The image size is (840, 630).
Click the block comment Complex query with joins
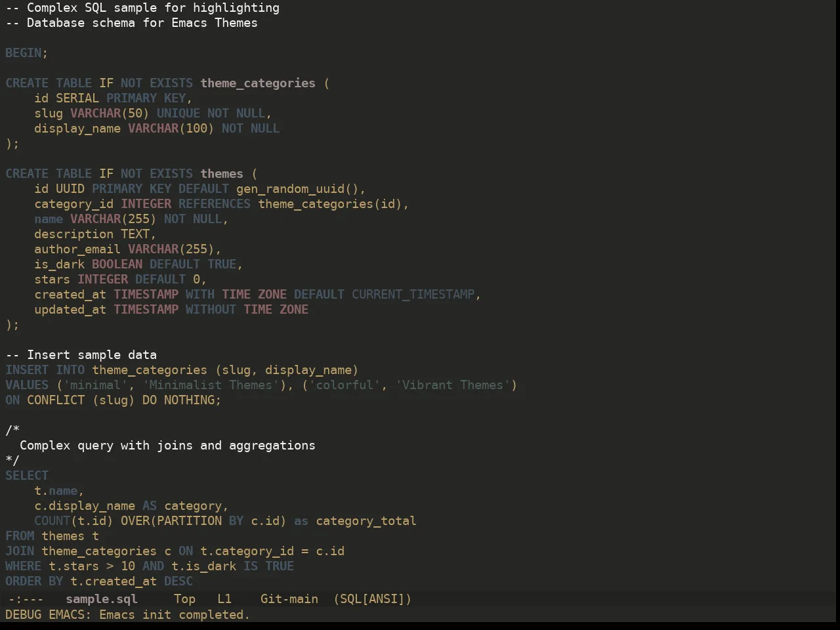[167, 445]
